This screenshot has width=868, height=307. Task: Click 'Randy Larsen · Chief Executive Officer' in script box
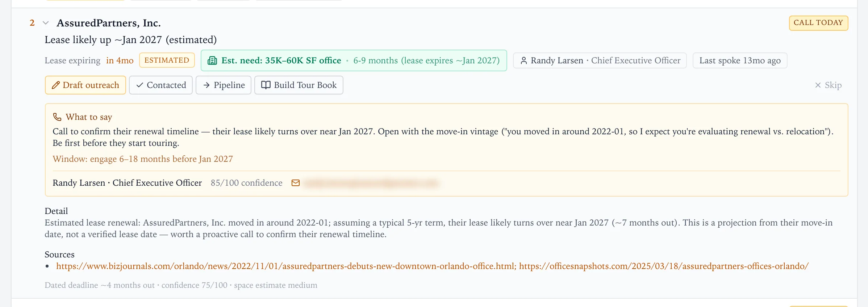click(127, 183)
